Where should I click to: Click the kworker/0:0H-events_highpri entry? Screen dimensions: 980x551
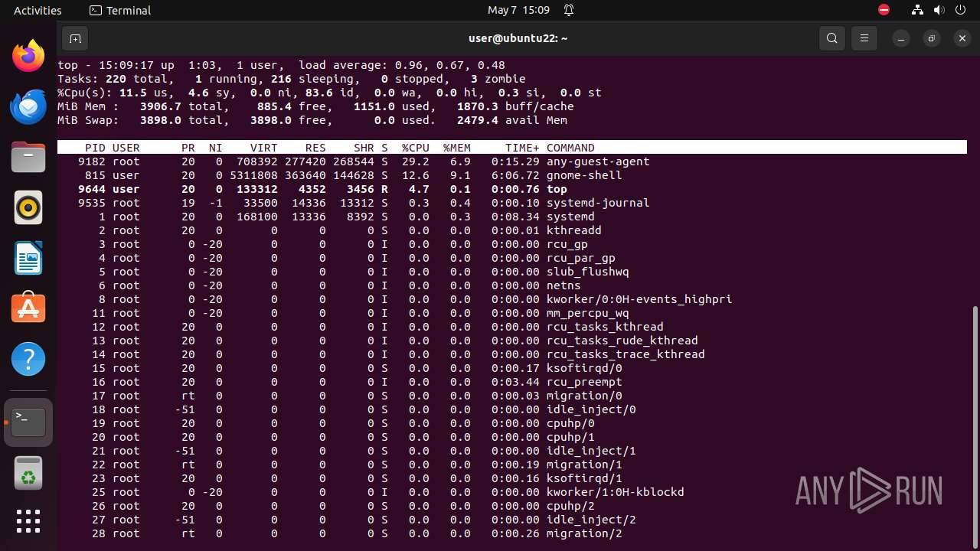coord(639,299)
